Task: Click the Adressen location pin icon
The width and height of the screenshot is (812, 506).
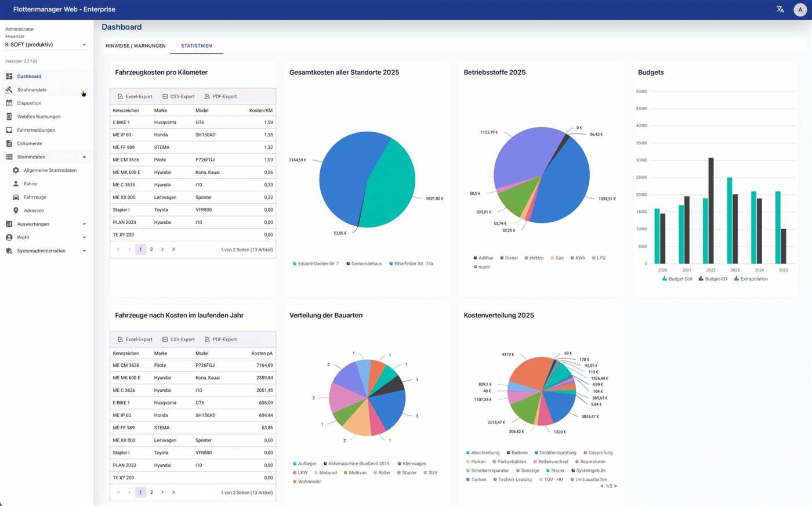Action: click(16, 211)
